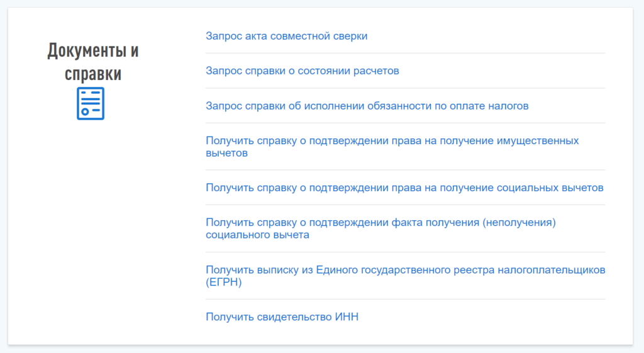Image resolution: width=644 pixels, height=353 pixels.
Task: Open справка о подтверждении факта получения (неполучения)
Action: [382, 223]
